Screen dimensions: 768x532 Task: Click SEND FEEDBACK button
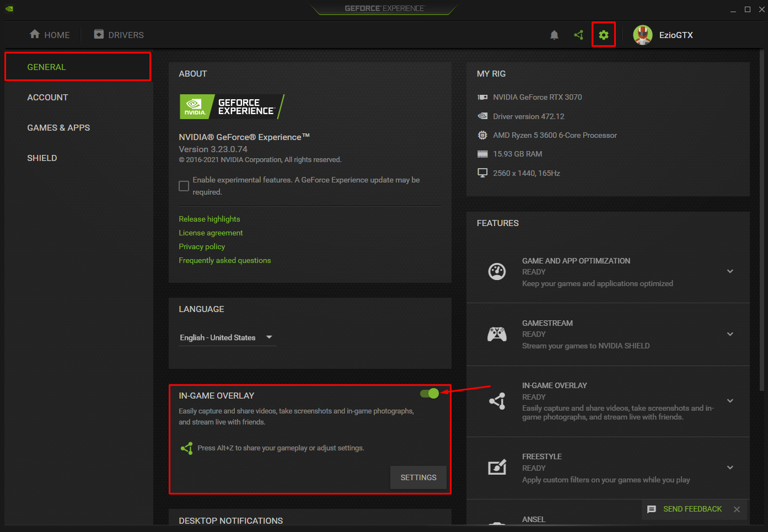[x=692, y=509]
